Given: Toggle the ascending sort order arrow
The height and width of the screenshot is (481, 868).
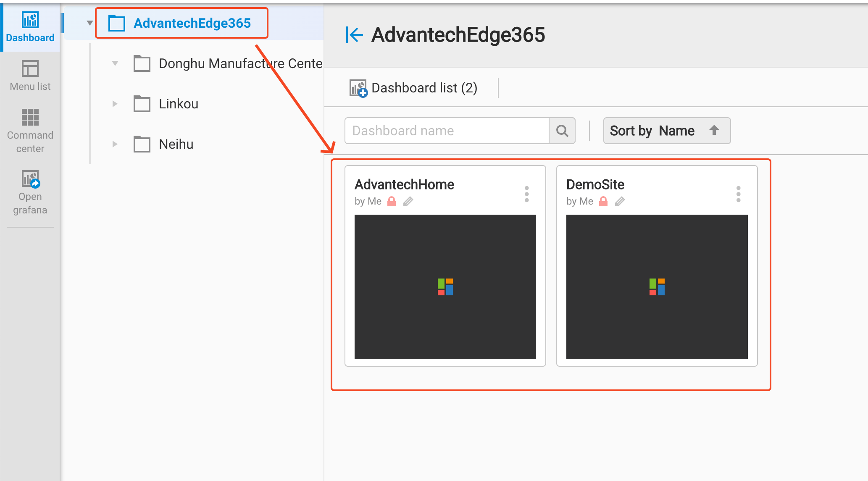Looking at the screenshot, I should click(x=714, y=130).
